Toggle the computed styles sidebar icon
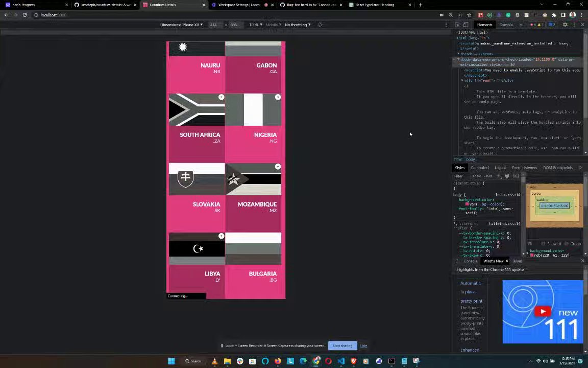Viewport: 588px width, 368px height. (516, 176)
